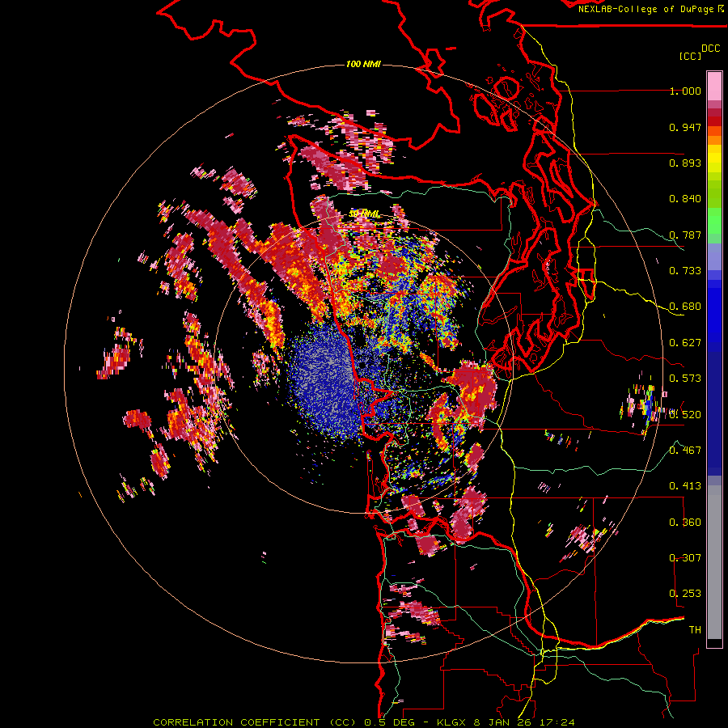728x728 pixels.
Task: Select the 0.787 scale value
Action: 685,235
